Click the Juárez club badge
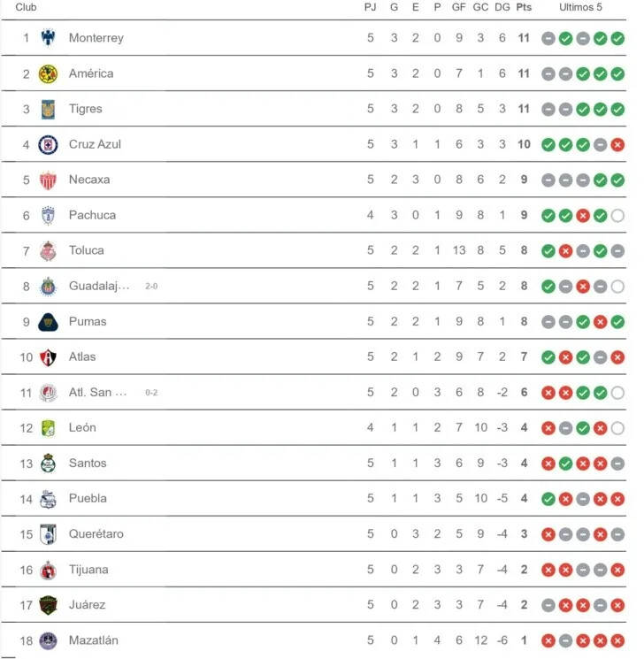644x659 pixels. point(48,605)
